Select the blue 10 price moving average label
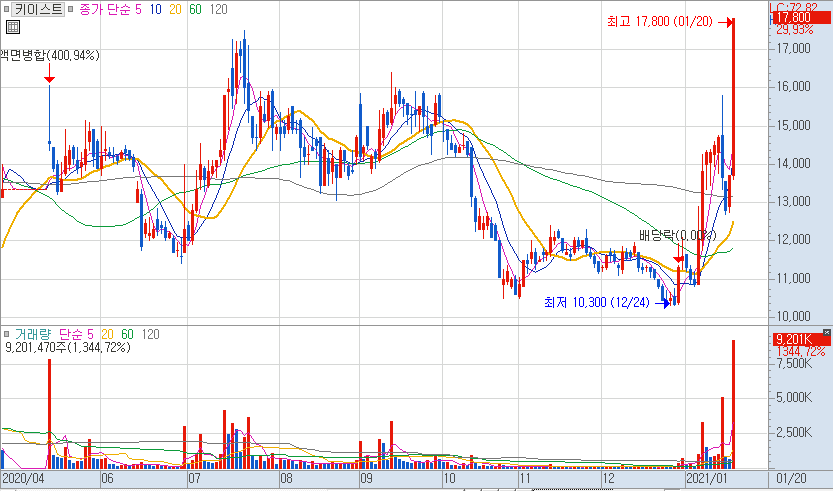 (156, 10)
